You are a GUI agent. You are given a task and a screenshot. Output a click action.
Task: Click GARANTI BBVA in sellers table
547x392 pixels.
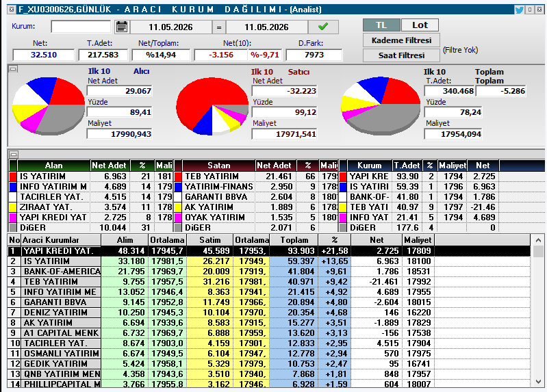[x=216, y=197]
